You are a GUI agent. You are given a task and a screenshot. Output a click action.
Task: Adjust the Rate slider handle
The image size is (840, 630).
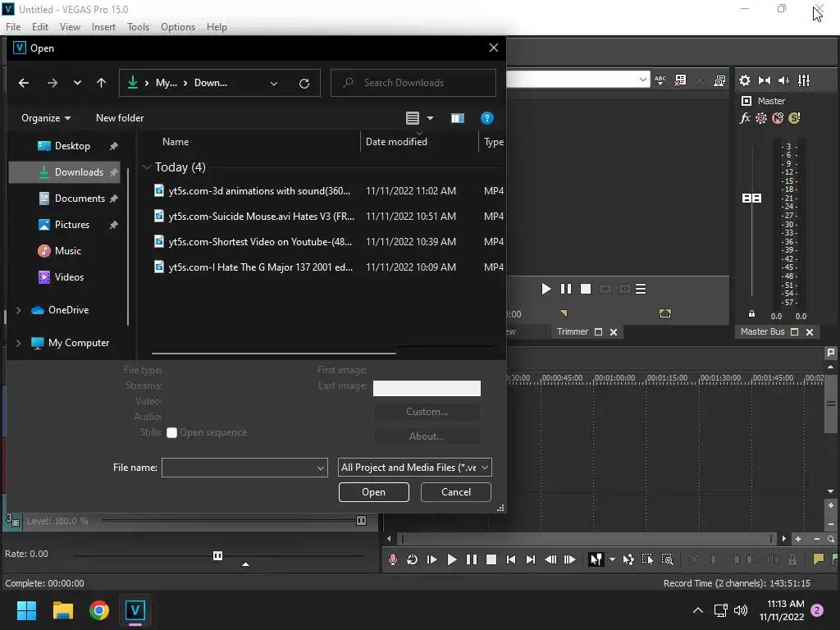(217, 555)
